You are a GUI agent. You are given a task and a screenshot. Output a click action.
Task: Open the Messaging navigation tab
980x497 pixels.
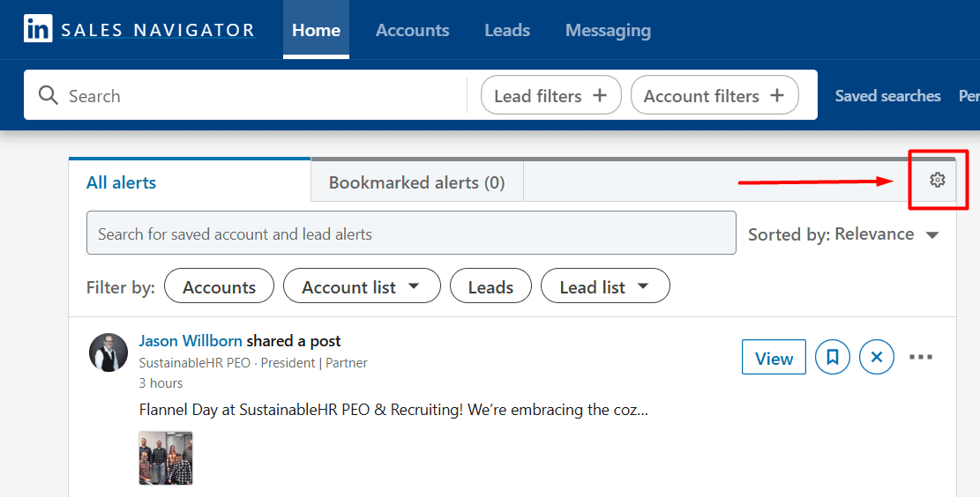click(608, 30)
